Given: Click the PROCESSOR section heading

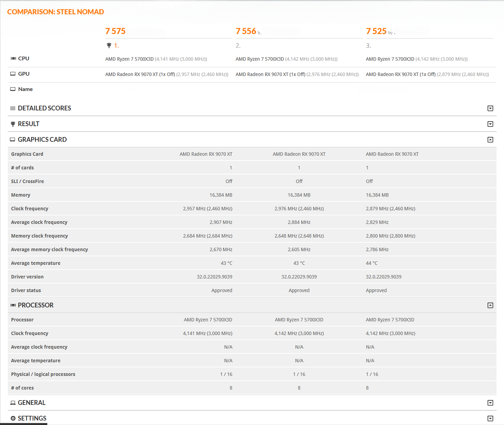Looking at the screenshot, I should (x=36, y=305).
